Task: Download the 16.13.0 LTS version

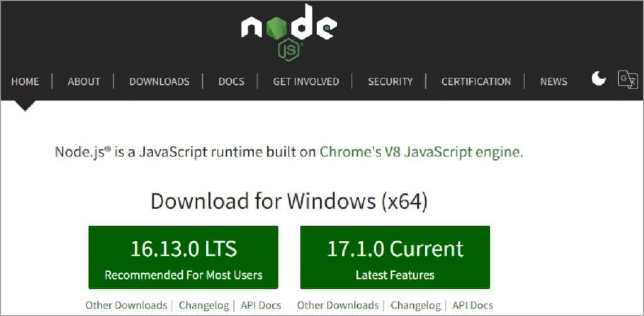Action: tap(183, 258)
